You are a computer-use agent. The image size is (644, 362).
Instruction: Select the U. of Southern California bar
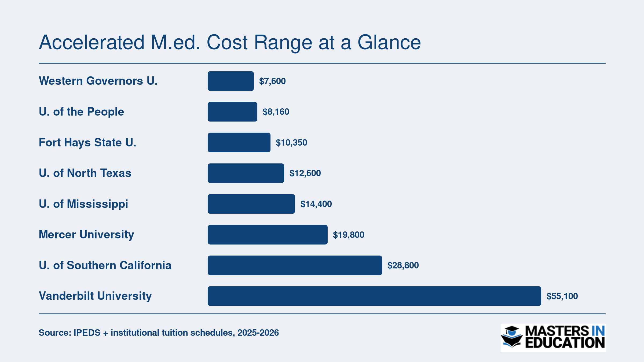click(295, 265)
